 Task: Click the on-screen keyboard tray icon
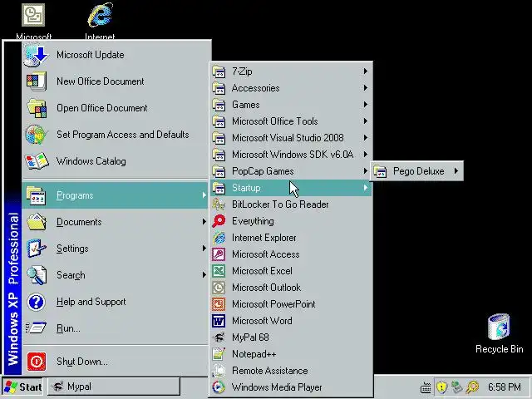(426, 387)
